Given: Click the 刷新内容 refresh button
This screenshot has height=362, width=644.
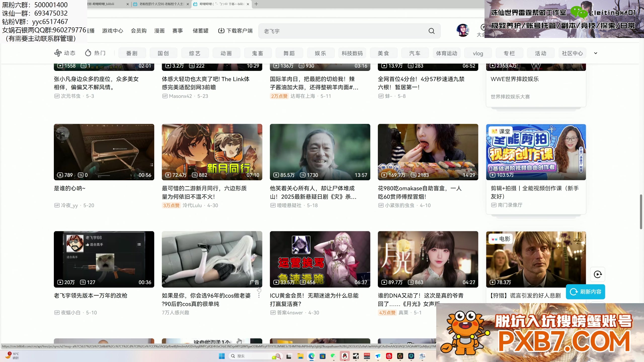Looking at the screenshot, I should (x=585, y=292).
